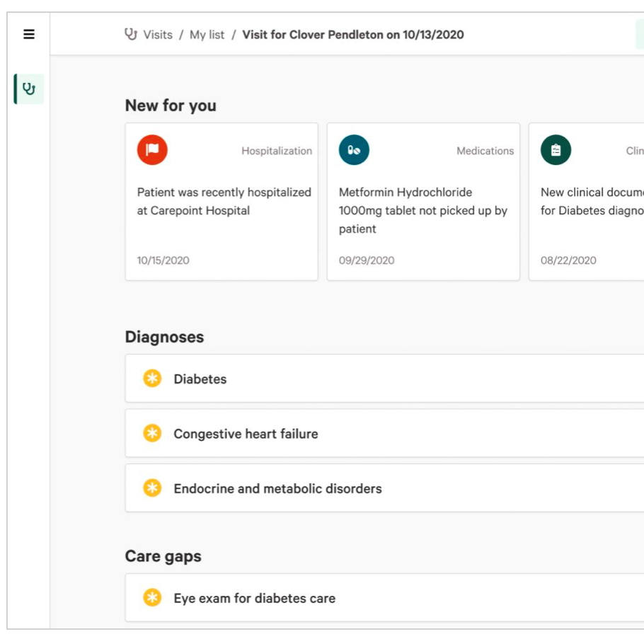The height and width of the screenshot is (644, 644).
Task: Click the yellow asterisk icon beside Diabetes
Action: pyautogui.click(x=152, y=379)
